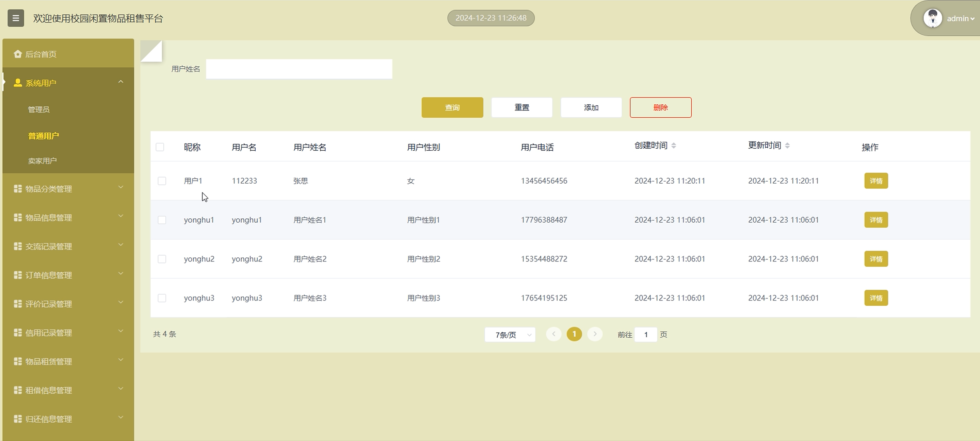Screen dimensions: 980x441
Task: Click the red 删除 button
Action: 660,107
